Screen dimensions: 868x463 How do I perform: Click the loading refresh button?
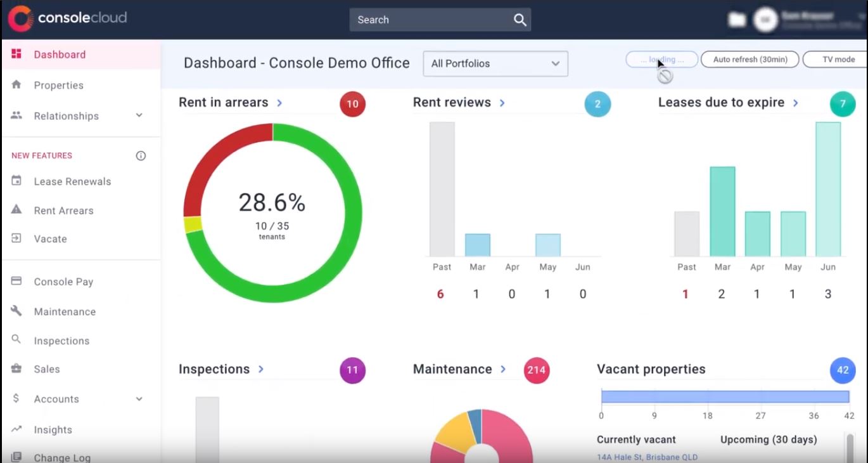pyautogui.click(x=661, y=59)
